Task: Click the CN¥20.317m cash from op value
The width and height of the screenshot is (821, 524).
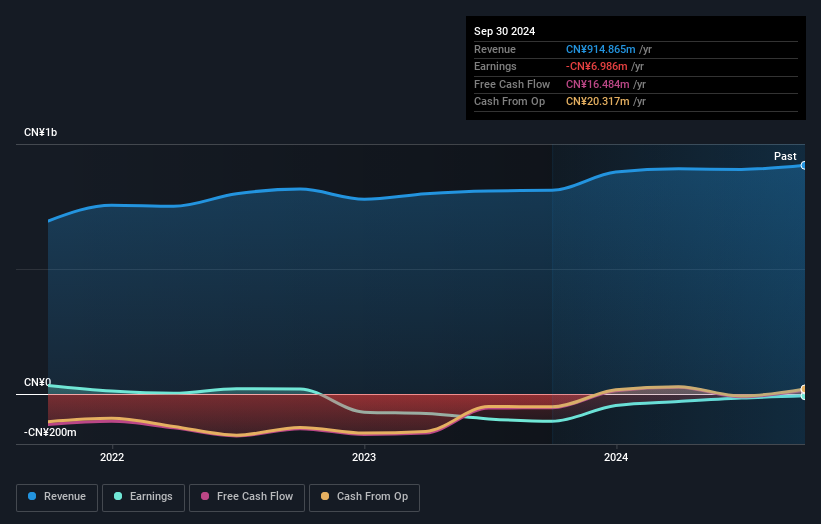Action: point(597,102)
